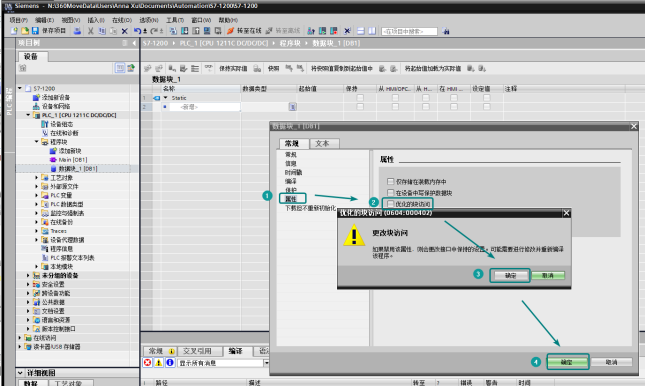Switch to the 文本 (Text) tab in the properties dialog
Image resolution: width=646 pixels, height=387 pixels.
(322, 143)
